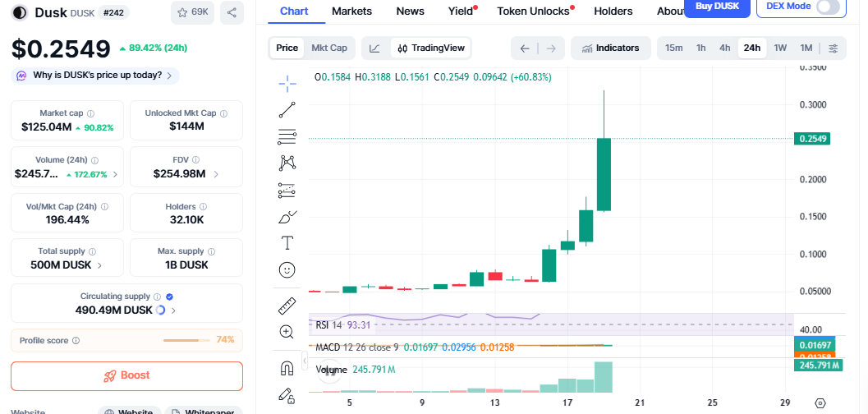Select the trend line drawing tool
Viewport: 868px width, 414px height.
[x=287, y=109]
